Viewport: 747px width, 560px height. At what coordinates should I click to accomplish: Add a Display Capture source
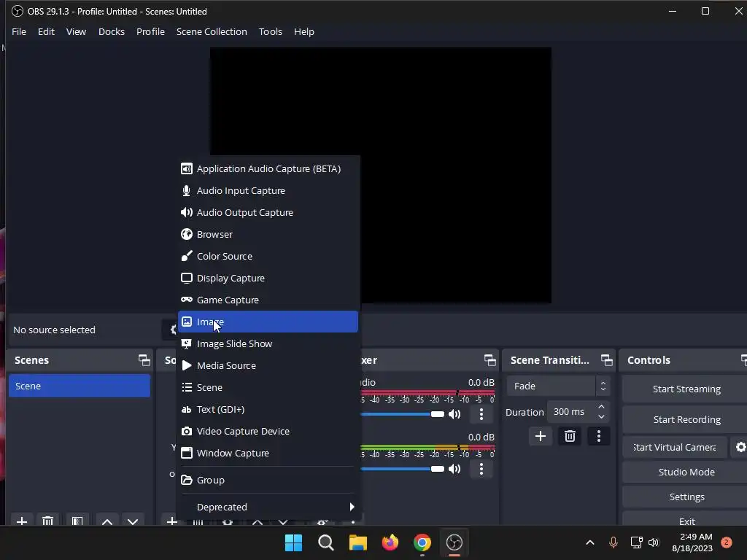[x=268, y=278]
